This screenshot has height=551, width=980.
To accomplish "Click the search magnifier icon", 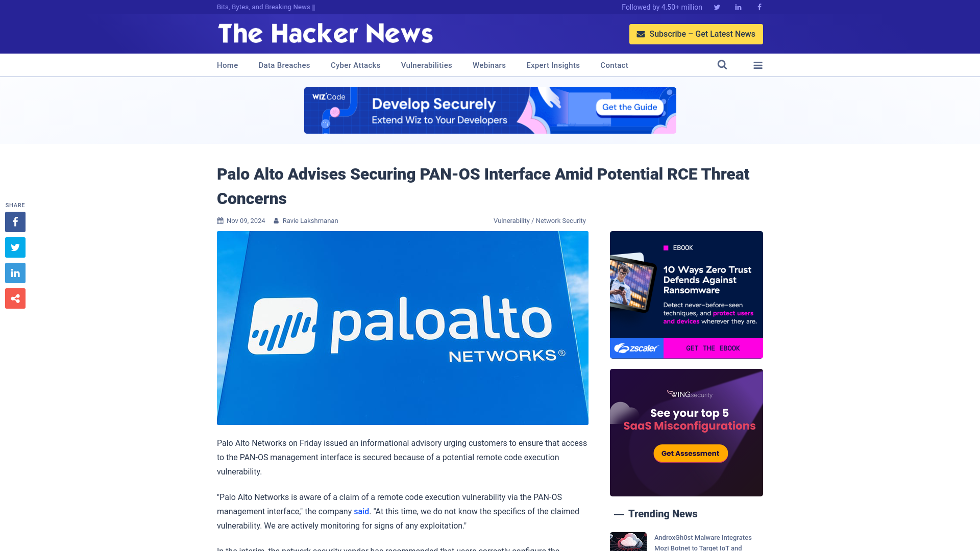I will coord(722,65).
